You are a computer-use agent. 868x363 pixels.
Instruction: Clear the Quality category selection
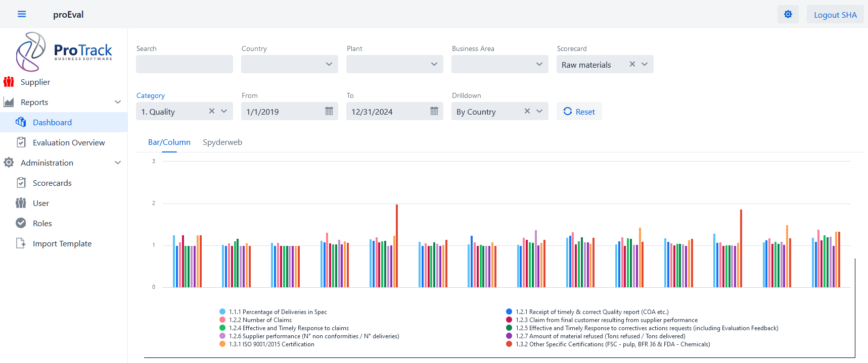pyautogui.click(x=212, y=111)
